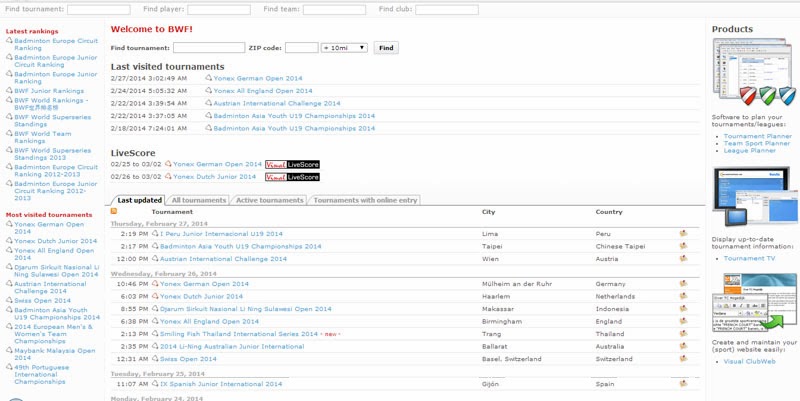800x401 pixels.
Task: Click the trophy icon in the I Peru Junior row
Action: [683, 234]
